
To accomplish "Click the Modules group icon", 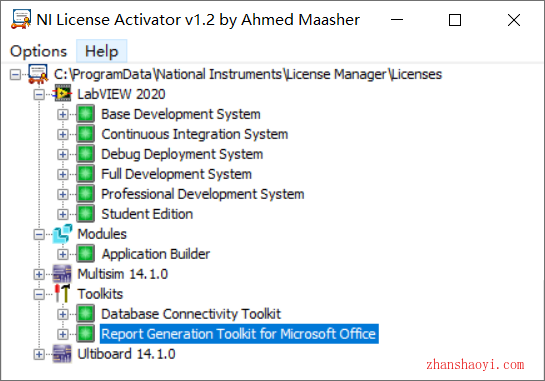I will coord(62,234).
